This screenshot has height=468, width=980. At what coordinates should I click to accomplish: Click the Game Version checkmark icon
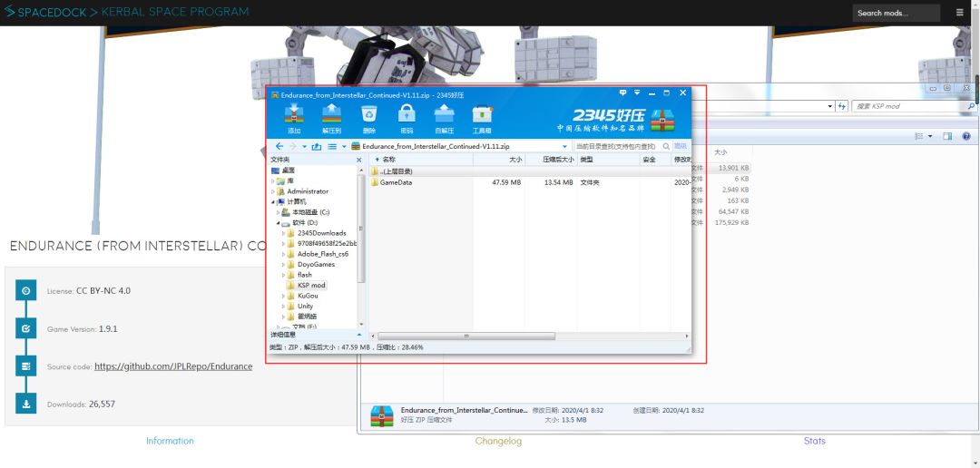pyautogui.click(x=25, y=328)
